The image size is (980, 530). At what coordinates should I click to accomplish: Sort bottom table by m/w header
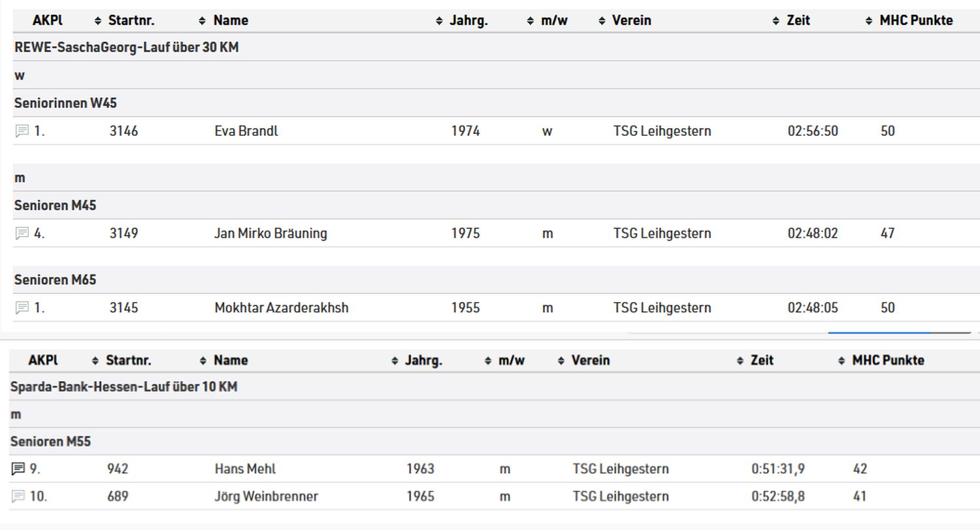click(512, 360)
